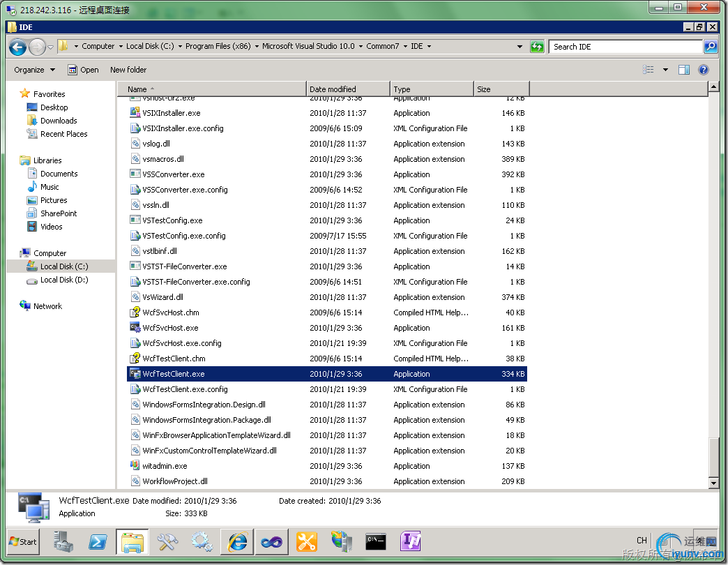This screenshot has width=728, height=565.
Task: Select file WinFxBrowserApplicationTemplateWizard.dll
Action: (x=216, y=435)
